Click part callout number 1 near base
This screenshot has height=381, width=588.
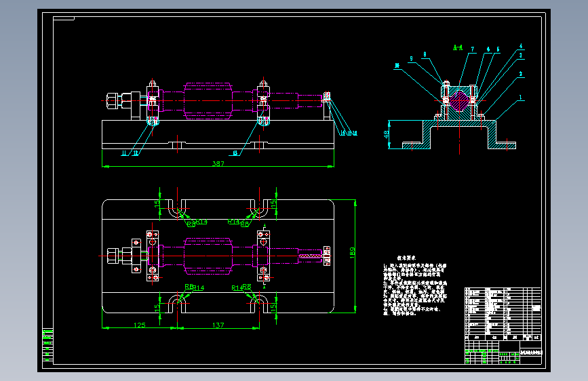click(520, 98)
